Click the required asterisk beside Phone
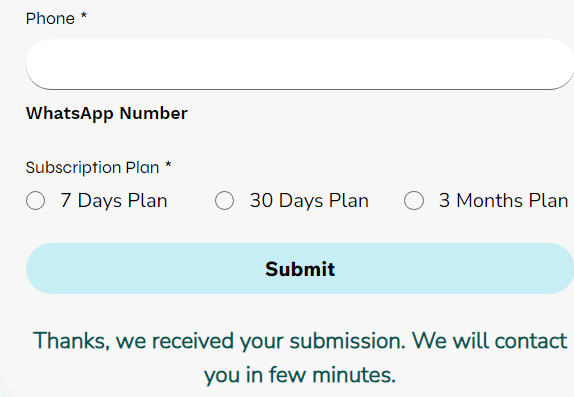The image size is (574, 397). pos(84,16)
